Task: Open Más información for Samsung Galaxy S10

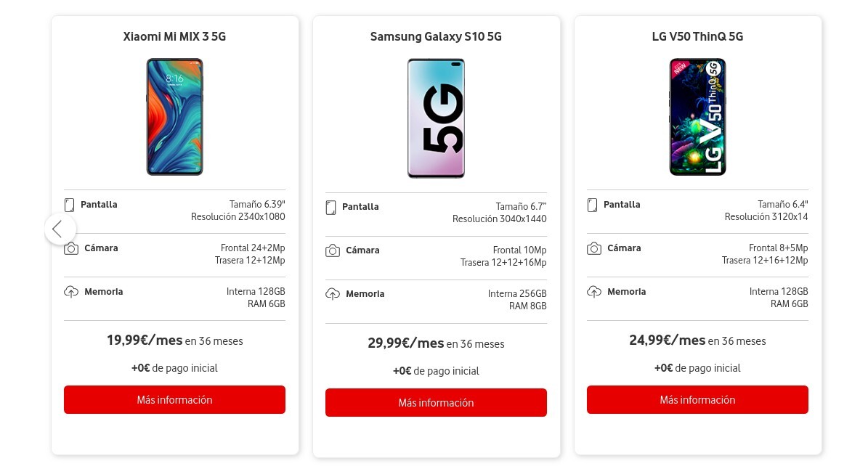Action: pos(436,403)
